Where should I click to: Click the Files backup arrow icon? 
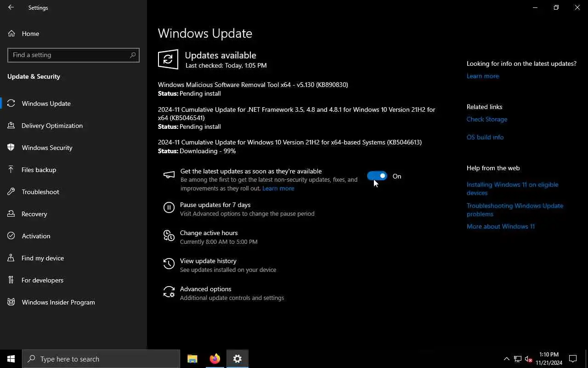[x=11, y=170]
